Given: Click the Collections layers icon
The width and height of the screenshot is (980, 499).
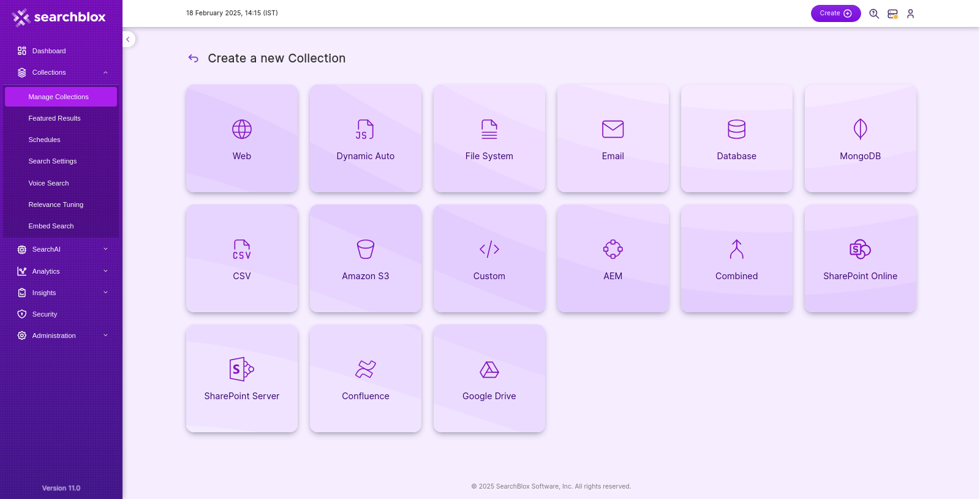Looking at the screenshot, I should (22, 72).
